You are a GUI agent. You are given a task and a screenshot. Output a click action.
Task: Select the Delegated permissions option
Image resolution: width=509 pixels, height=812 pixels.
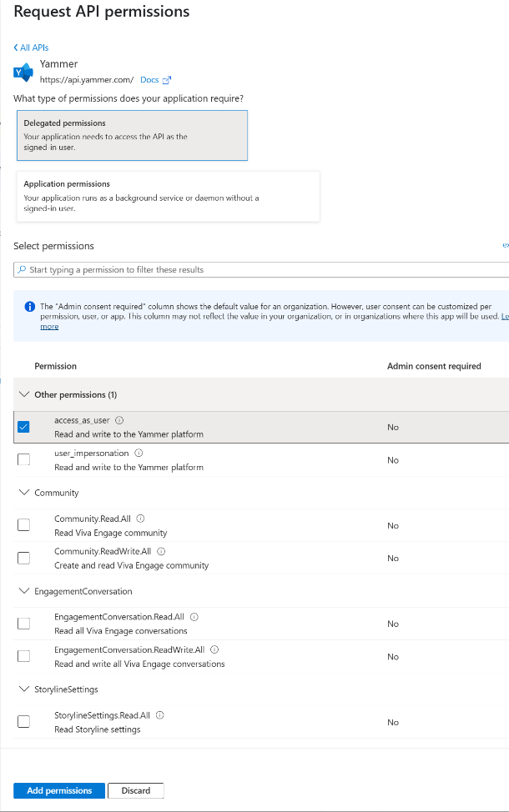[132, 135]
